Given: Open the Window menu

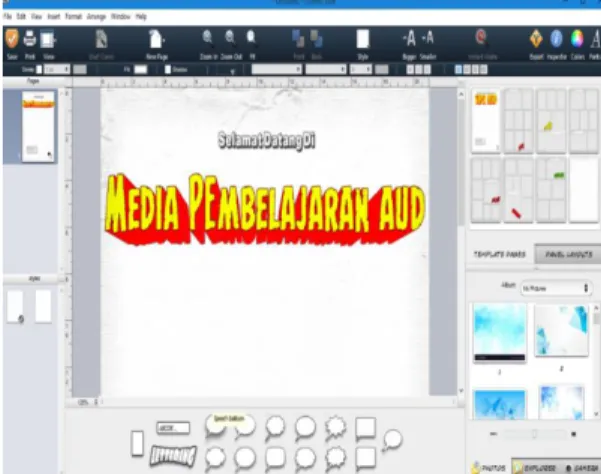Looking at the screenshot, I should coord(121,16).
